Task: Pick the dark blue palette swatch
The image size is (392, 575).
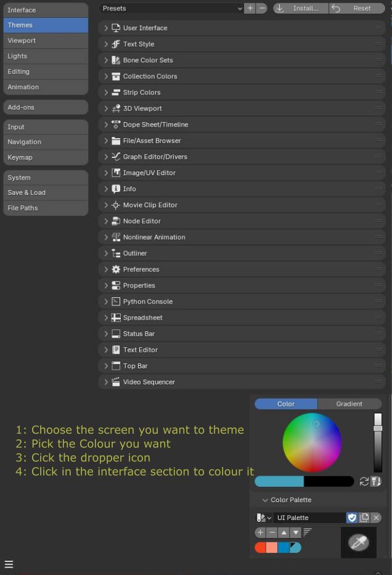Action: (x=284, y=547)
